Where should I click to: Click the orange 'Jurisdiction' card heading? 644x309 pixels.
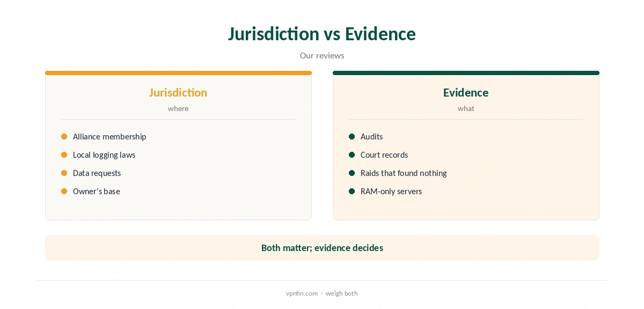tap(178, 92)
